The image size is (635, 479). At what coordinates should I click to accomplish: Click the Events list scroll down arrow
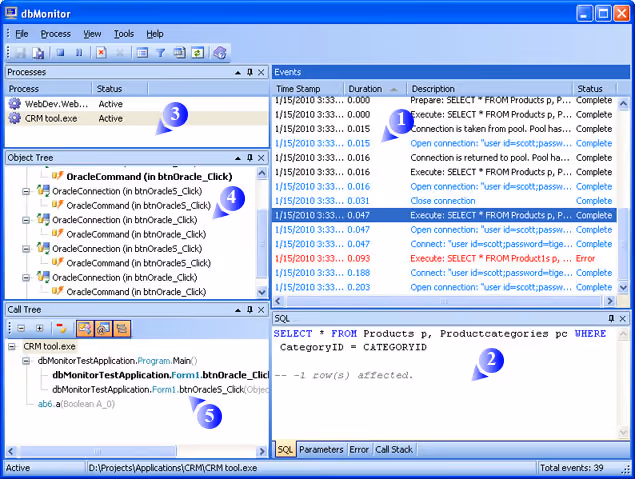click(x=623, y=287)
